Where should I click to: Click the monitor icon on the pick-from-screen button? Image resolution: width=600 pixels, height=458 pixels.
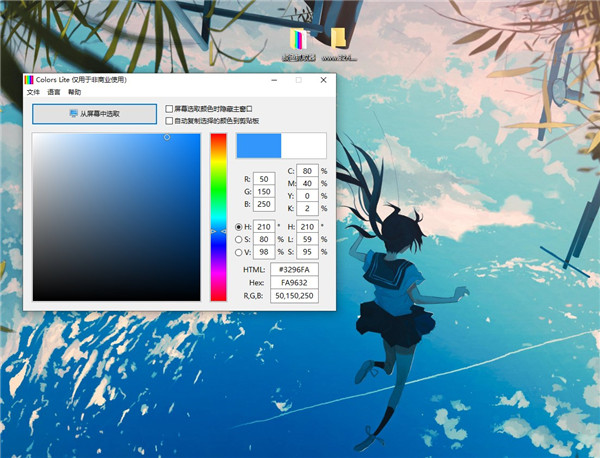[73, 113]
